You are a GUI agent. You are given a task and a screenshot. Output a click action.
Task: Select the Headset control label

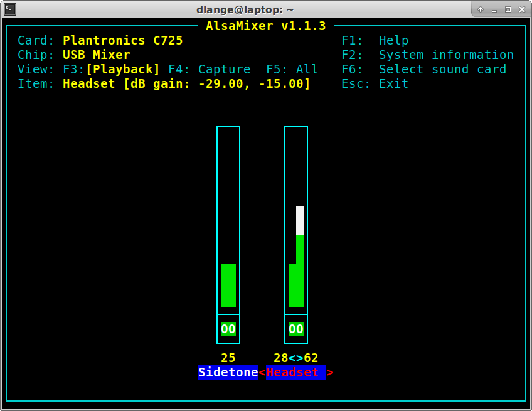click(x=296, y=372)
